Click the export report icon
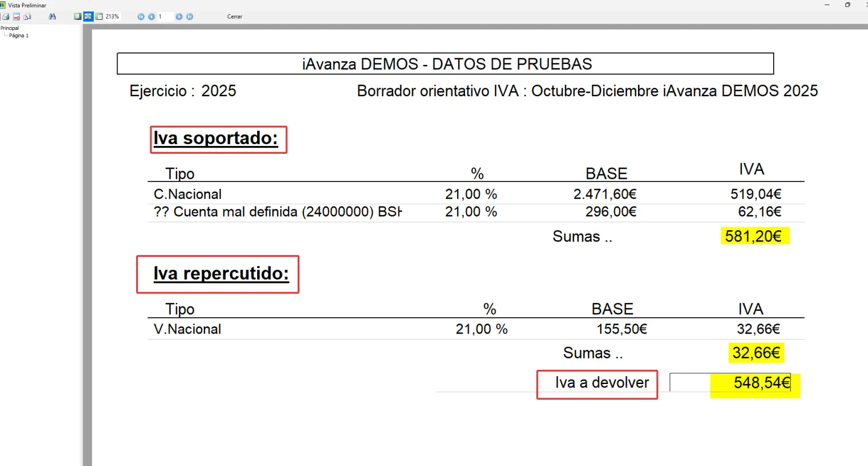 [16, 16]
